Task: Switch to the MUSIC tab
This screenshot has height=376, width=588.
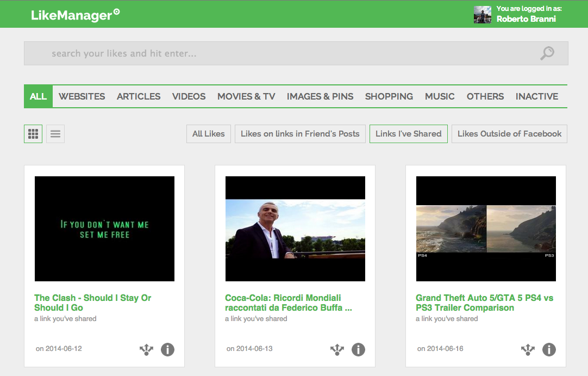Action: pos(440,96)
